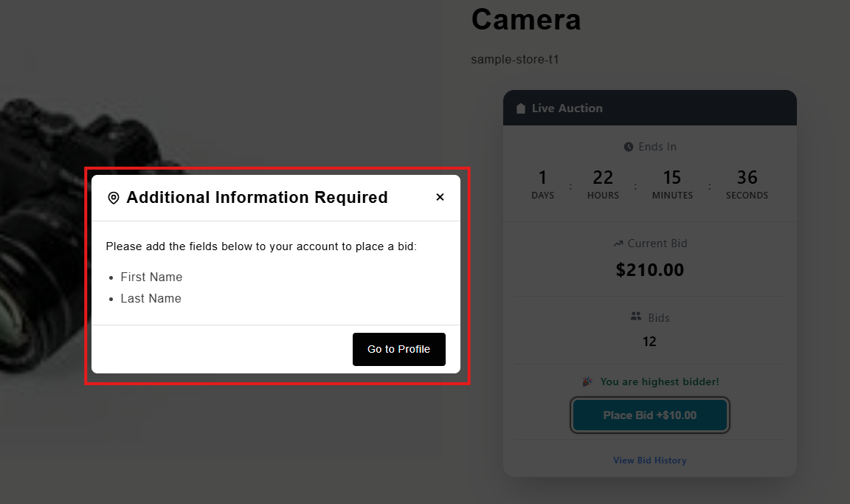Image resolution: width=850 pixels, height=504 pixels.
Task: Click the You are highest bidder message
Action: (x=659, y=382)
